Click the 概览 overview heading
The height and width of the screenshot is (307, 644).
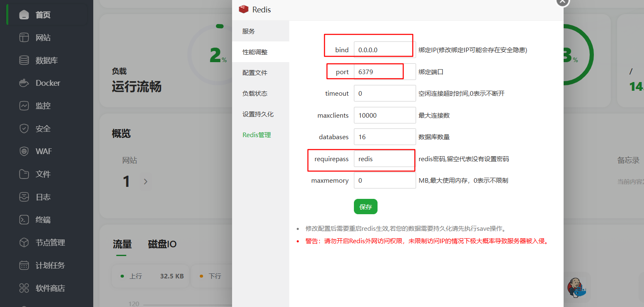pos(121,133)
